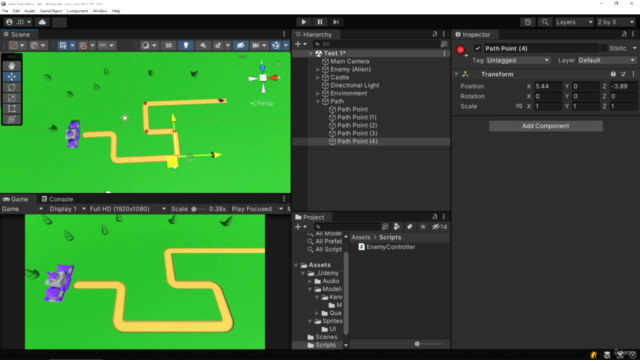Toggle Project panel lock
The width and height of the screenshot is (640, 360).
coord(435,217)
